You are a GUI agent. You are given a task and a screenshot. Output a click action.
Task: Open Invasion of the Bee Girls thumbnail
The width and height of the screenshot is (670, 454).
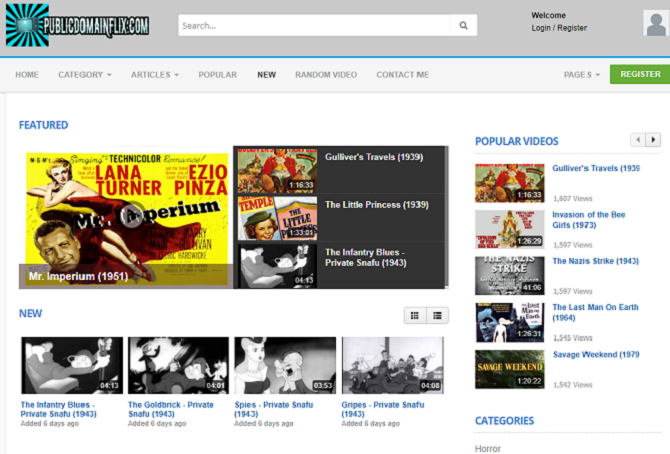pos(510,229)
